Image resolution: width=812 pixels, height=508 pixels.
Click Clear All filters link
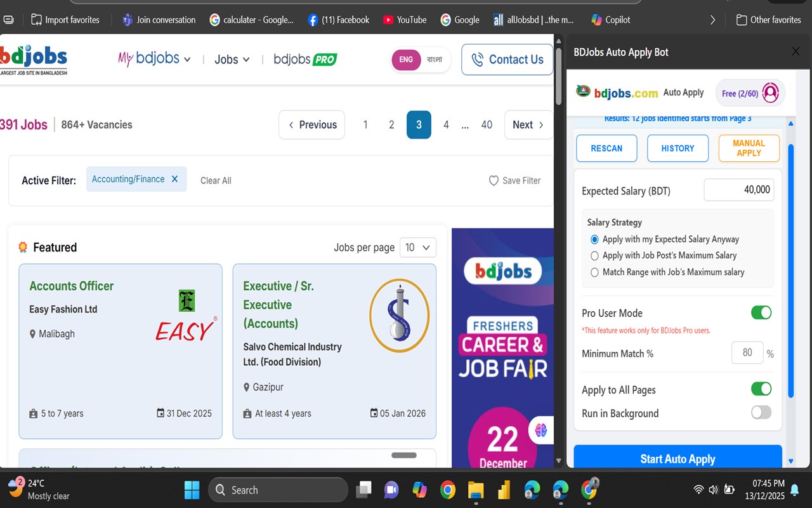coord(216,180)
